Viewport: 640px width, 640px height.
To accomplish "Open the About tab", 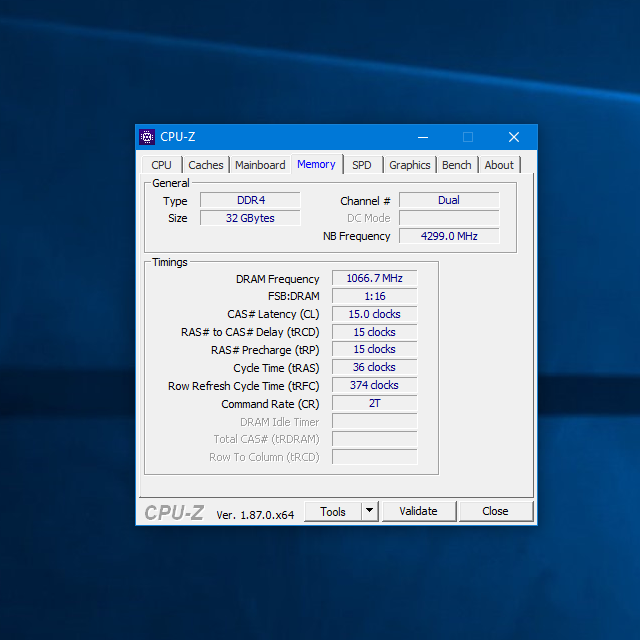I will 499,165.
